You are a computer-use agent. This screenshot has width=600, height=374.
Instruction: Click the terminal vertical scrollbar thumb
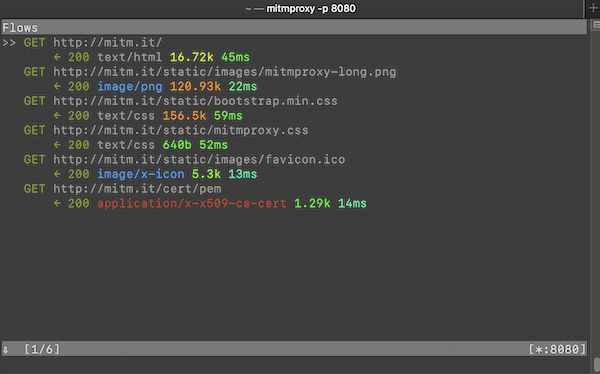point(597,364)
